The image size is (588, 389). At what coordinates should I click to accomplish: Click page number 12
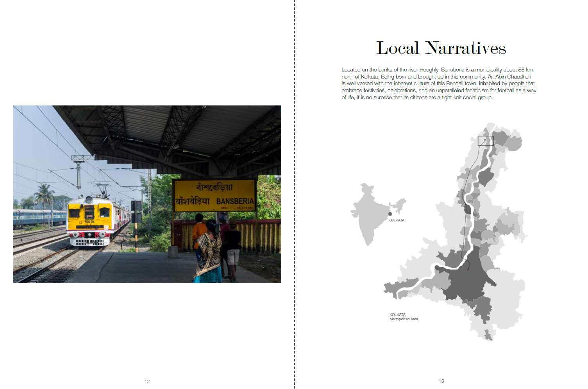coord(147,382)
